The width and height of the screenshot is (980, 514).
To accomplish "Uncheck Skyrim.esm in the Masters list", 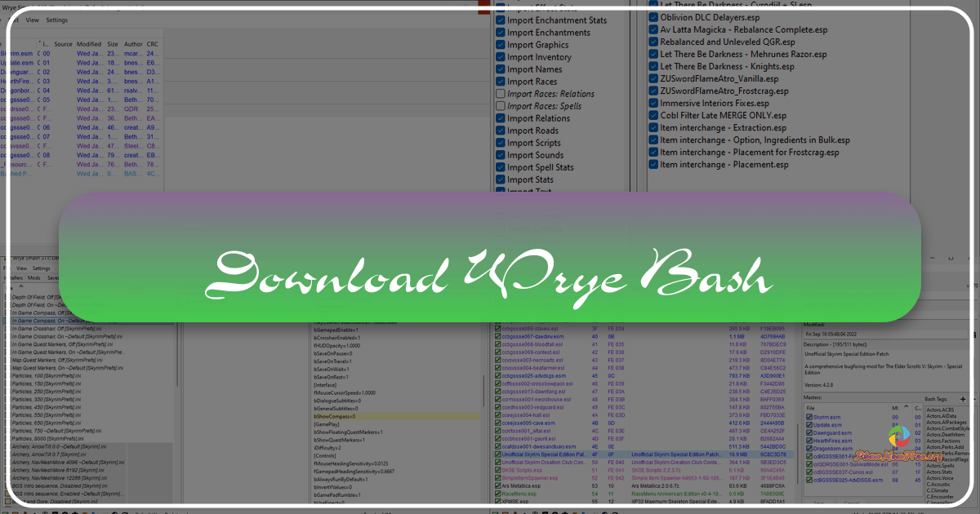I will (x=810, y=417).
